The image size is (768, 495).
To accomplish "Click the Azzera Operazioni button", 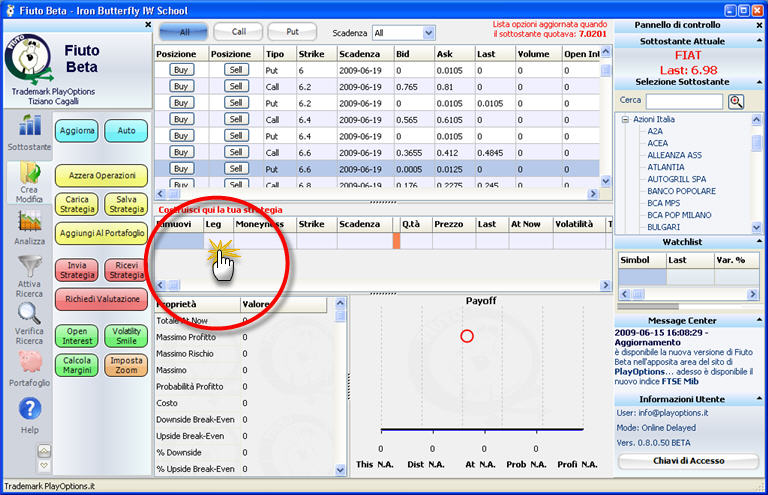I will (102, 175).
